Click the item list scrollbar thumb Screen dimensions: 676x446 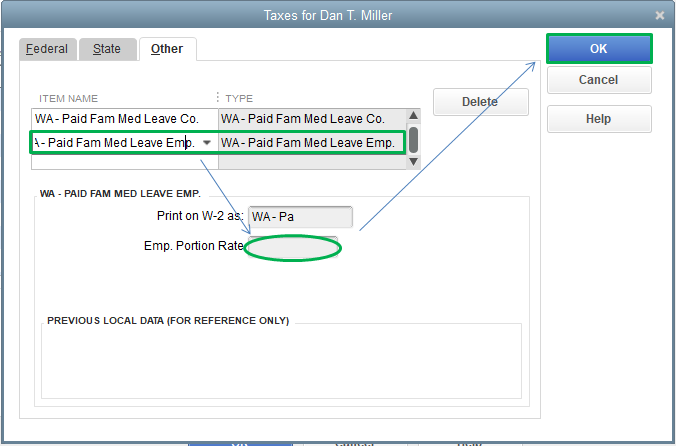click(413, 140)
